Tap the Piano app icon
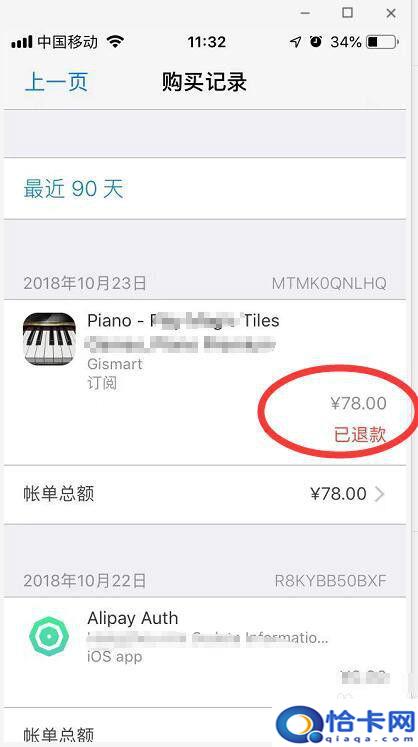This screenshot has height=747, width=418. click(49, 339)
